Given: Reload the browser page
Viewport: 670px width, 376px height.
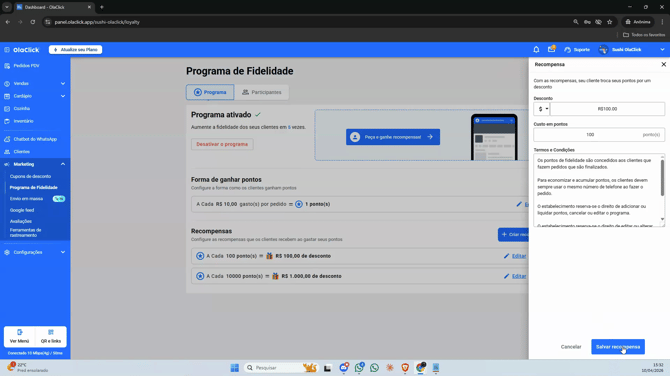Looking at the screenshot, I should tap(32, 22).
